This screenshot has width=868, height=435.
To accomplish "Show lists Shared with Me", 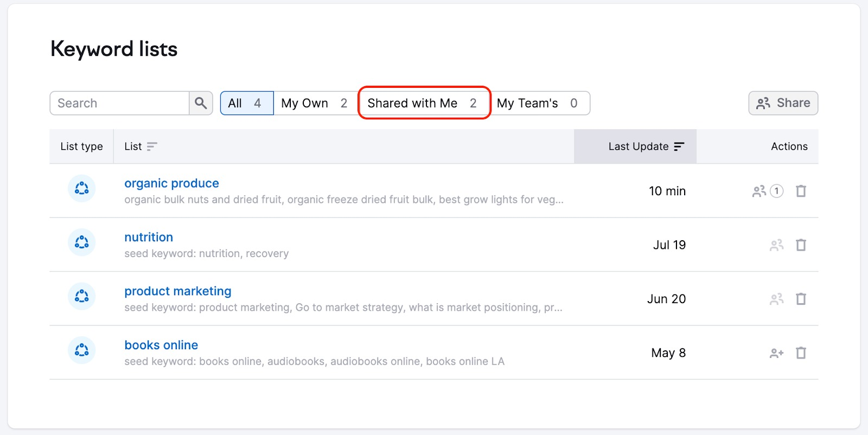I will [x=423, y=103].
